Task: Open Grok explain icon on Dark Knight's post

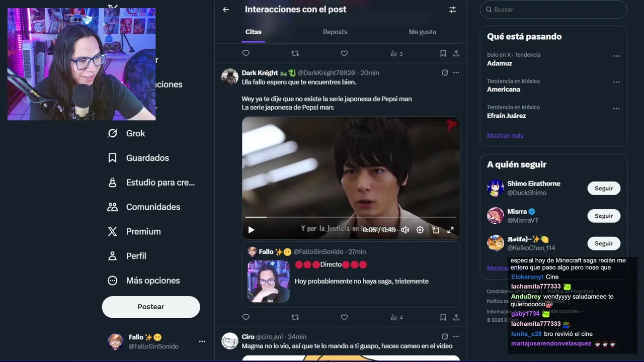Action: click(445, 72)
